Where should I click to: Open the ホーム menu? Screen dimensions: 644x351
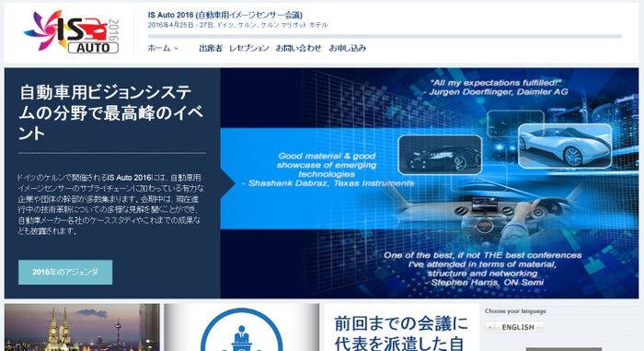click(159, 48)
